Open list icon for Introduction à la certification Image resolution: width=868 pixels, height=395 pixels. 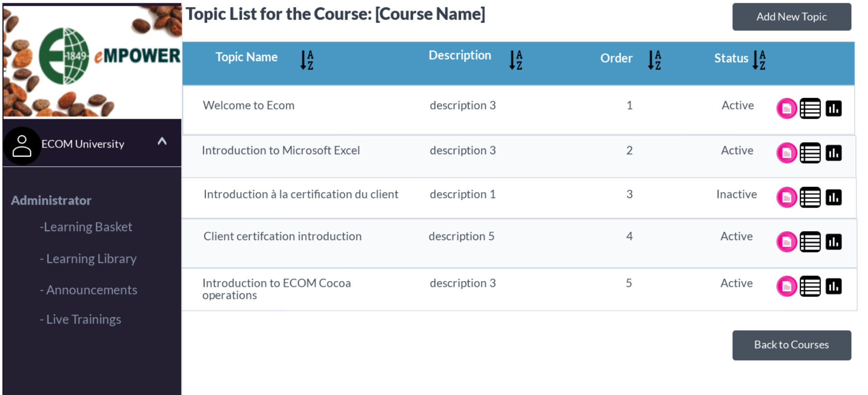pyautogui.click(x=810, y=197)
